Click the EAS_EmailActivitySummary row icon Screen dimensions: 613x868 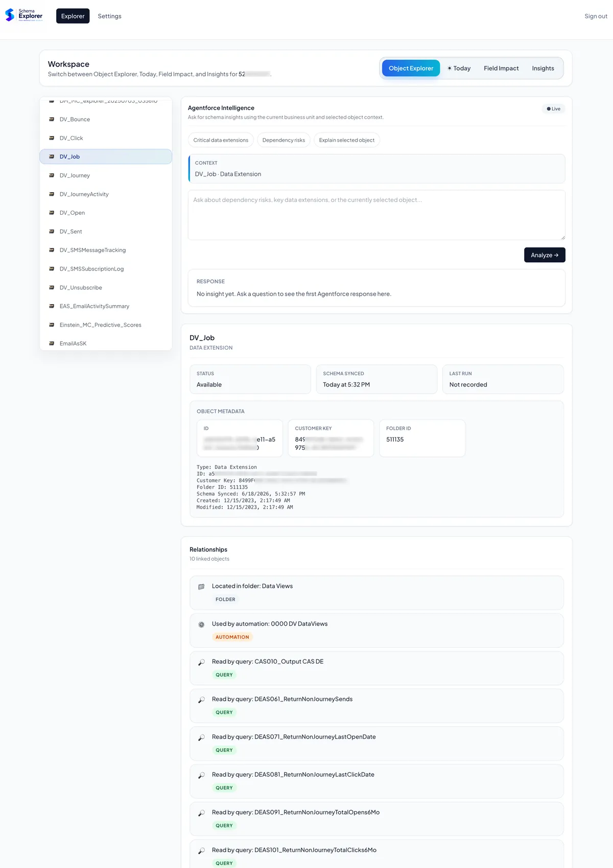(52, 306)
